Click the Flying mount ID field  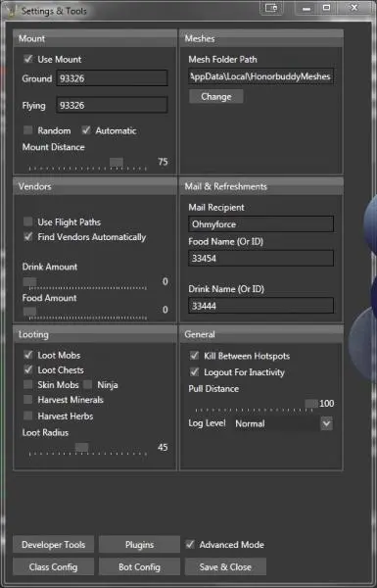[112, 105]
